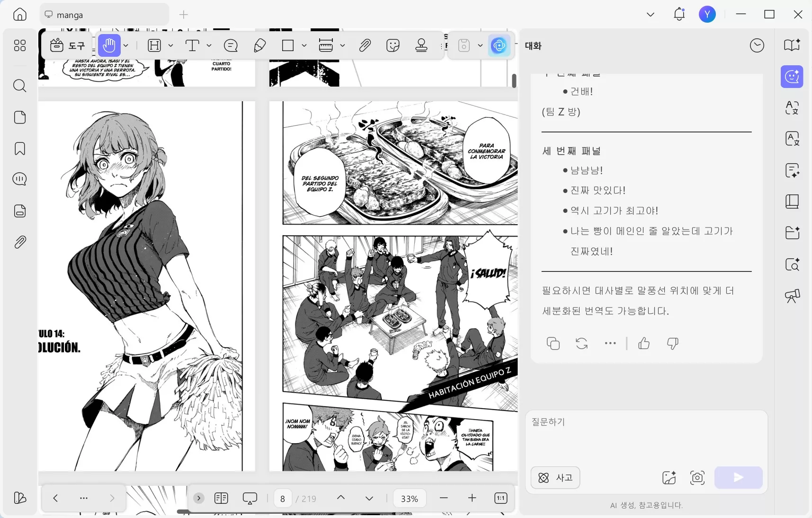Viewport: 812px width, 518px height.
Task: Open the comments panel in left sidebar
Action: (x=20, y=179)
